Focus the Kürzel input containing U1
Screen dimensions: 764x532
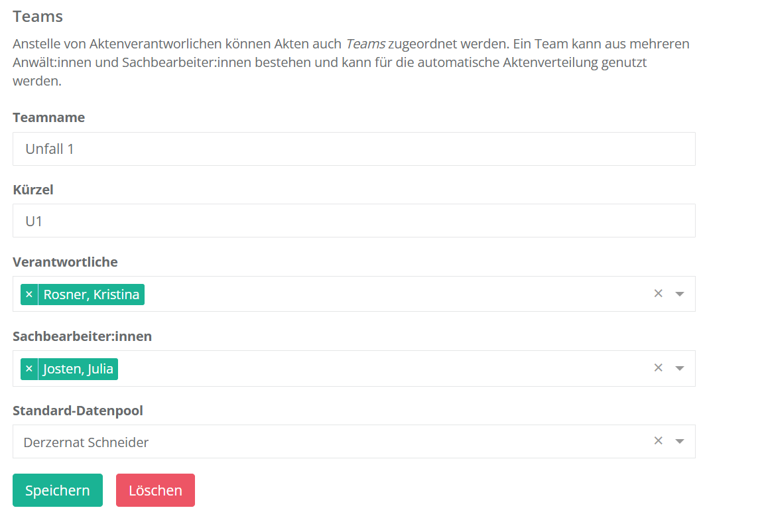[x=353, y=221]
